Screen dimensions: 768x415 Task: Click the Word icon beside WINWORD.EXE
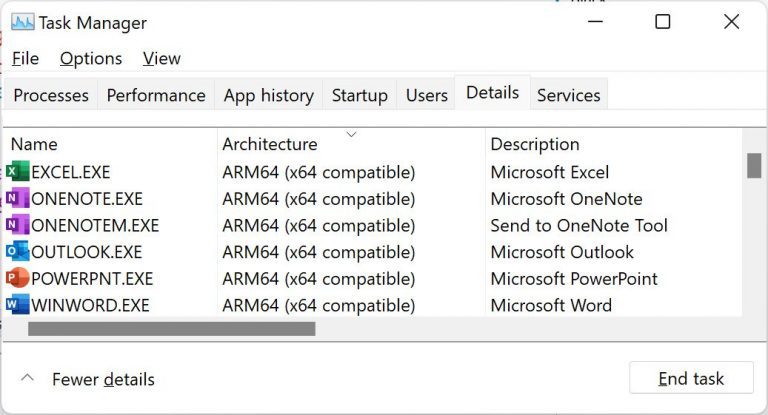[x=17, y=305]
